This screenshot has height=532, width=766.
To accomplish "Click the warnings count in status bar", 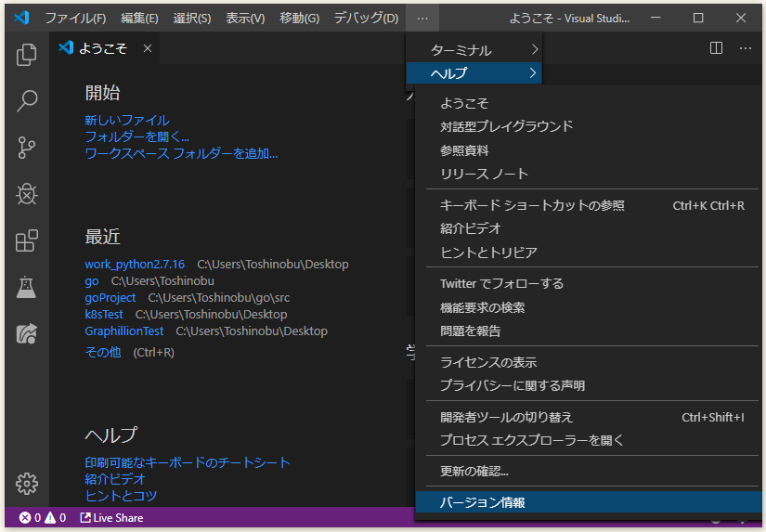I will 55,518.
